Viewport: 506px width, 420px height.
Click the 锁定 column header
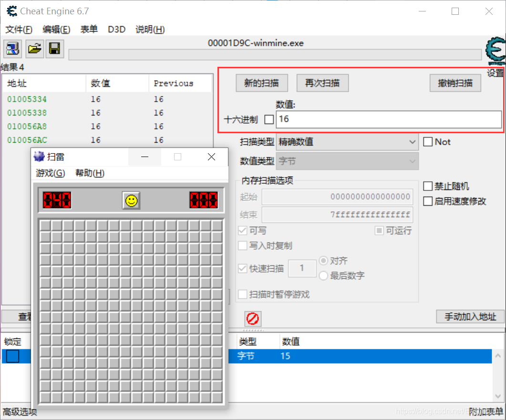tap(12, 342)
